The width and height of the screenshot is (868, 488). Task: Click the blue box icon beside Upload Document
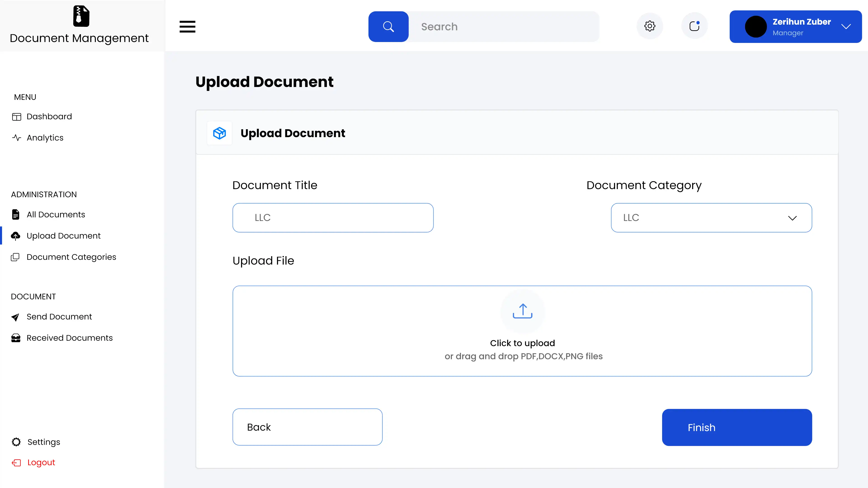219,133
